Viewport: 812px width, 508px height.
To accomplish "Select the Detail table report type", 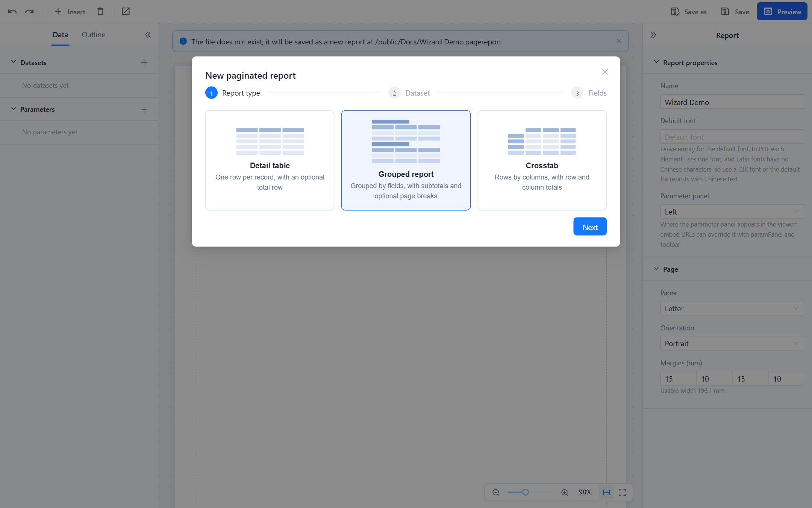I will [270, 160].
